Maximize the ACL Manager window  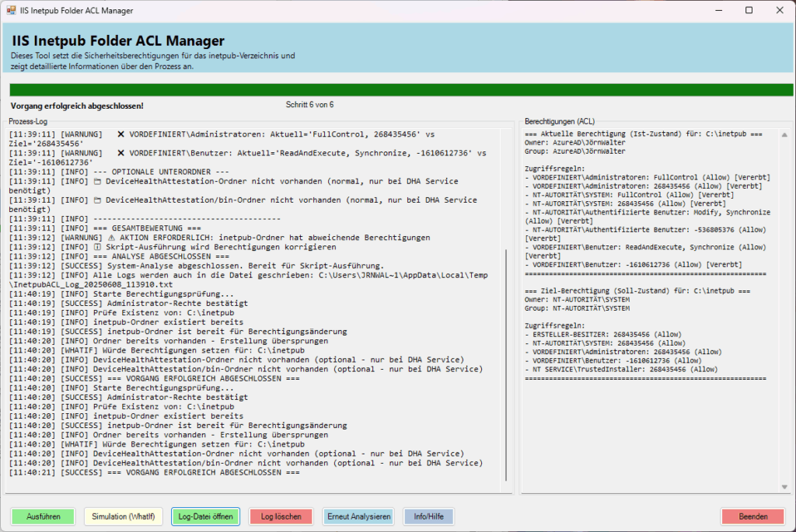click(x=749, y=11)
